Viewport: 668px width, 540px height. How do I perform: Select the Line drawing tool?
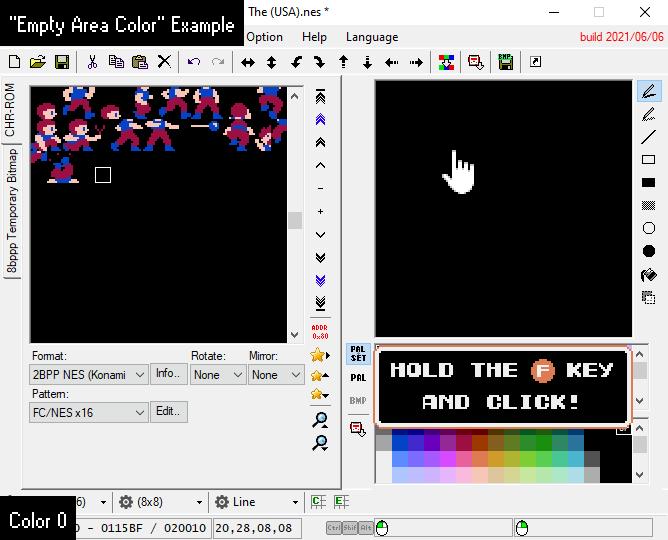pyautogui.click(x=649, y=137)
